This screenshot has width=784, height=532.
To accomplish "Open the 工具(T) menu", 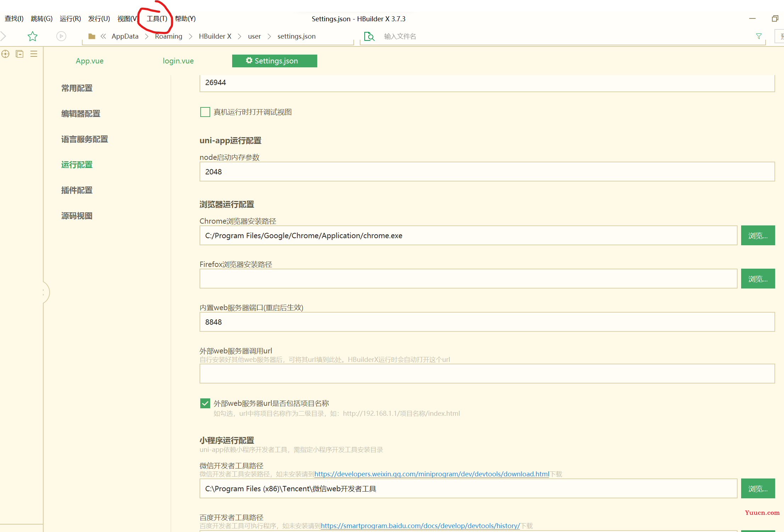I will 157,18.
